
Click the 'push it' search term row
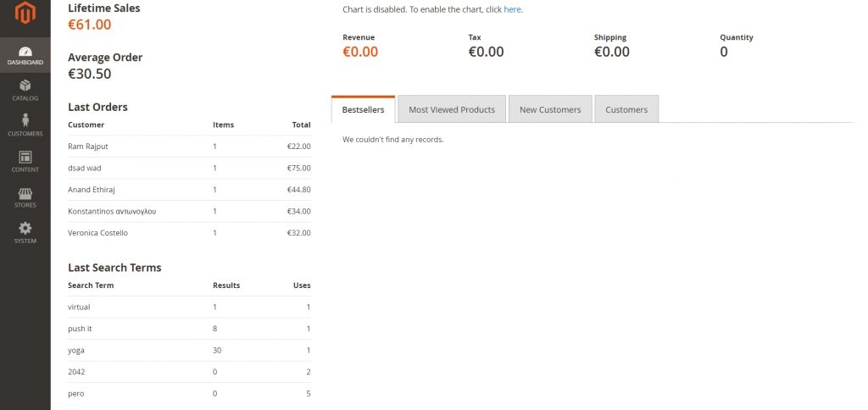189,329
